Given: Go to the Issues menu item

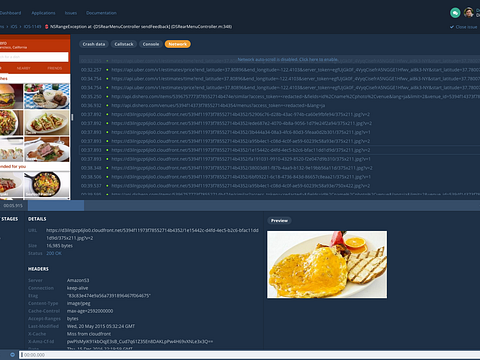Looking at the screenshot, I should [x=71, y=13].
